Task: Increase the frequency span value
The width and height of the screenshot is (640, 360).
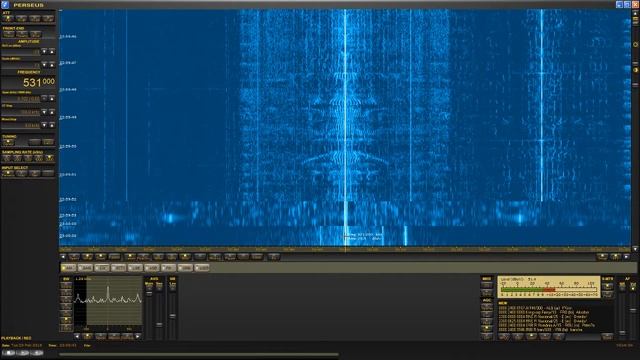Action: [x=51, y=98]
